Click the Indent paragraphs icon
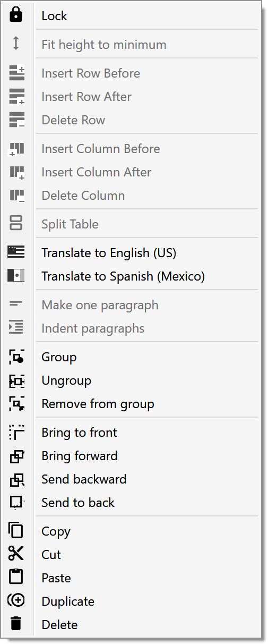 (x=16, y=328)
